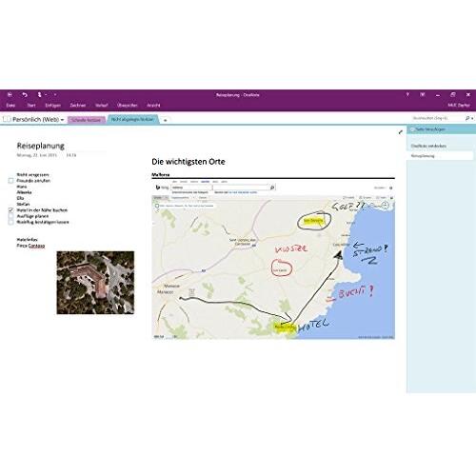Add a new section with the plus tab
Viewport: 476px width, 476px height.
click(x=165, y=120)
